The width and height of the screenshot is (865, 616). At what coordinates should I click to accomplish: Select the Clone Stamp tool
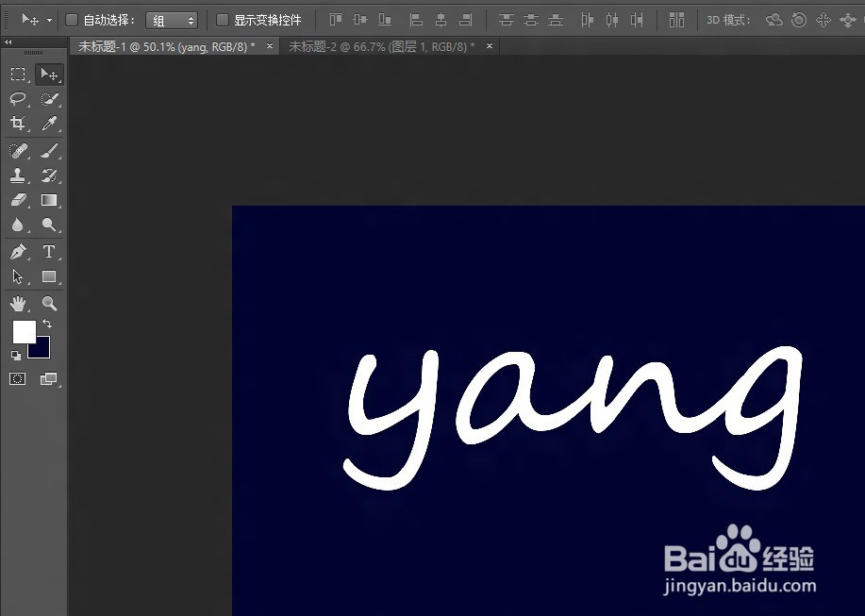pyautogui.click(x=18, y=175)
